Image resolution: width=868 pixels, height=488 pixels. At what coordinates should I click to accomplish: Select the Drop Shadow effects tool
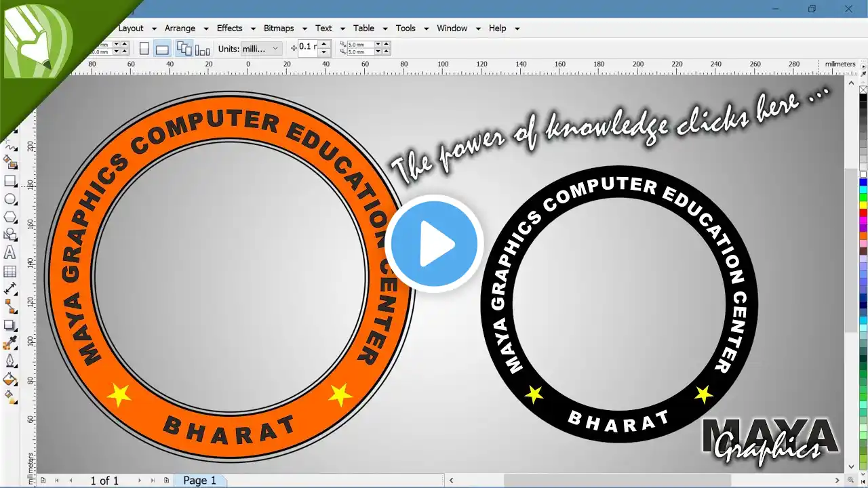[10, 325]
